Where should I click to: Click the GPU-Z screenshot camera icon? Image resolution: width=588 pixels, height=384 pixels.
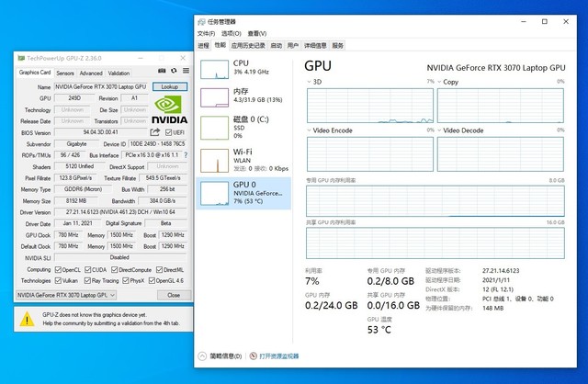click(162, 71)
